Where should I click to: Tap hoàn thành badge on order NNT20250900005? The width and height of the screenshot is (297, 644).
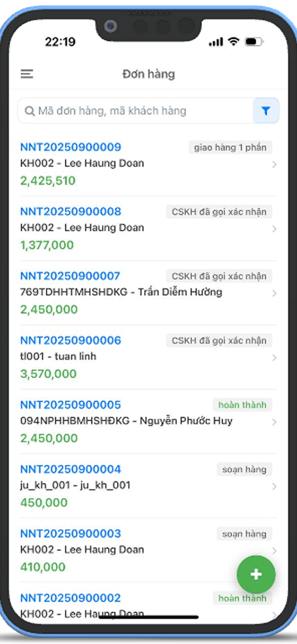coord(242,405)
